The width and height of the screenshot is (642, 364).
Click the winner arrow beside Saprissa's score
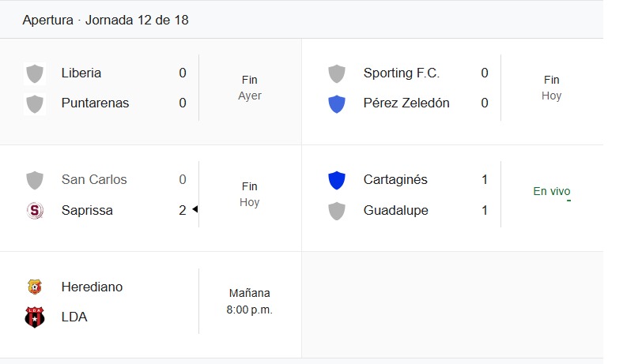pos(194,209)
